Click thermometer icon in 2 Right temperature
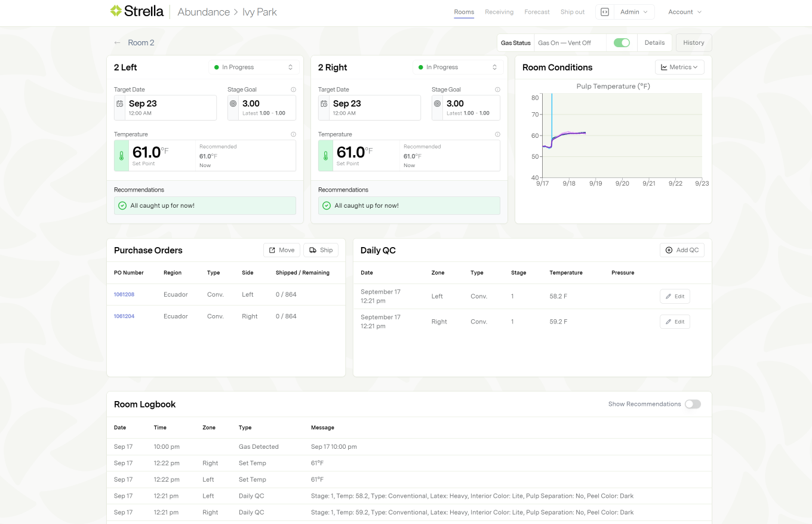 coord(325,156)
